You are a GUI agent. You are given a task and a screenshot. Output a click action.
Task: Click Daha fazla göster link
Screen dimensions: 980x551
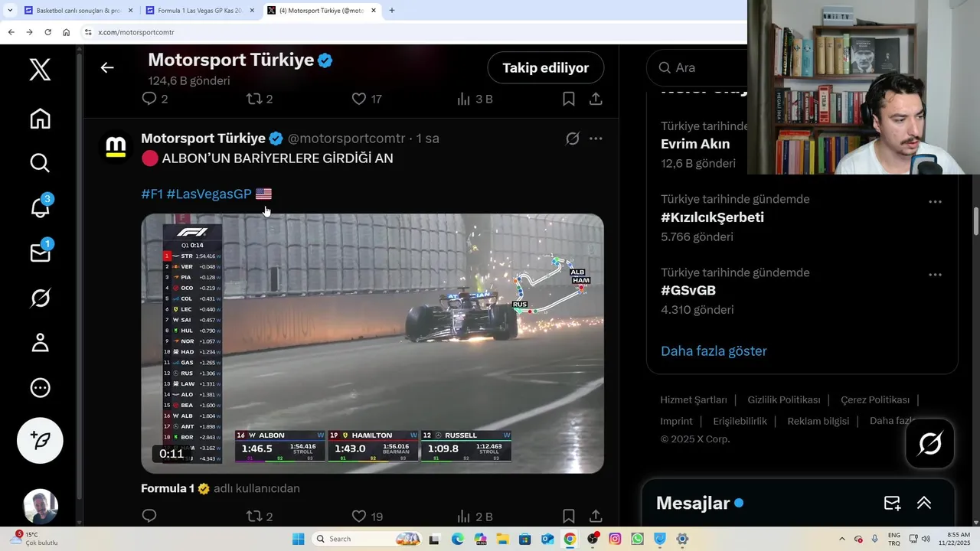coord(714,350)
